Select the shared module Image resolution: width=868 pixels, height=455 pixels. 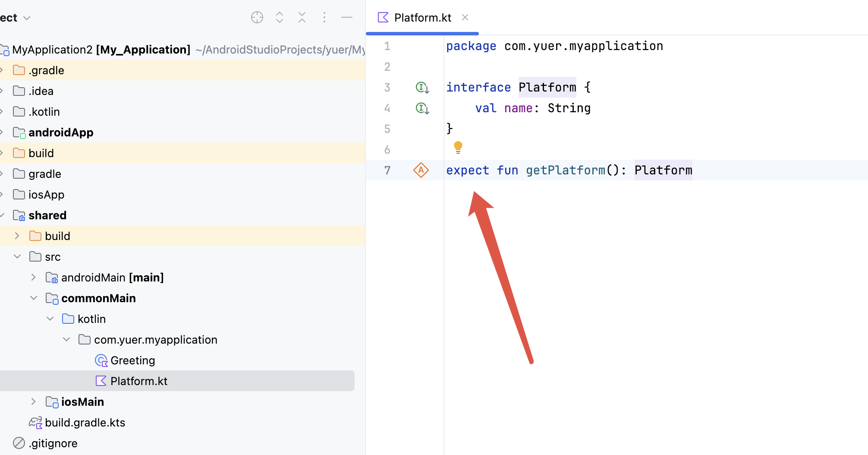182,215
